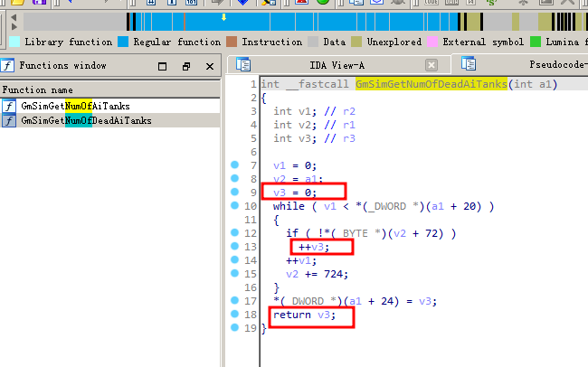Click 'v1' in the 'v1 = 0;' statement
The image size is (588, 367).
pyautogui.click(x=280, y=165)
